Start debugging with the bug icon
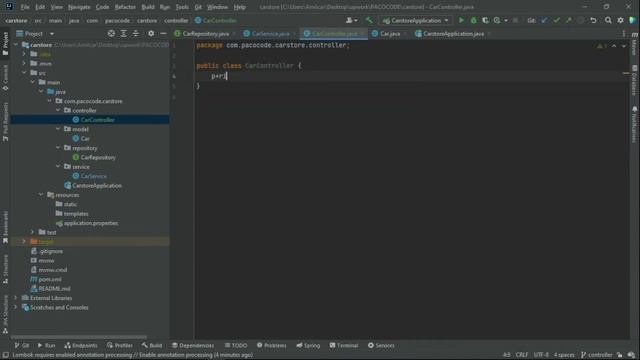The image size is (640, 360). 473,20
